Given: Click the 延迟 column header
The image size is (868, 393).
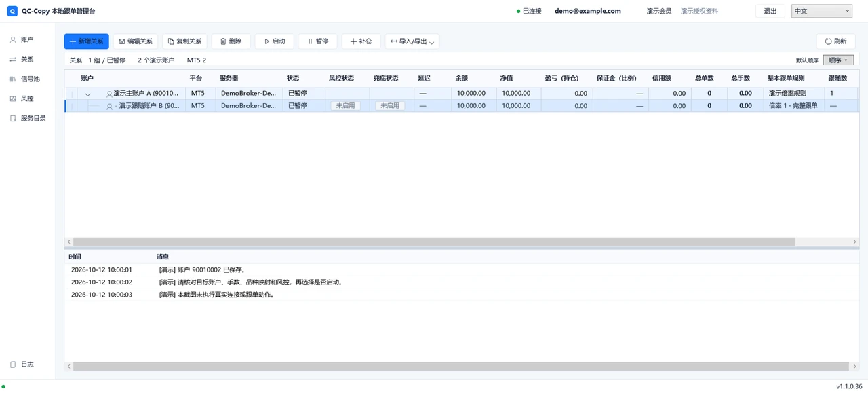Looking at the screenshot, I should 424,78.
